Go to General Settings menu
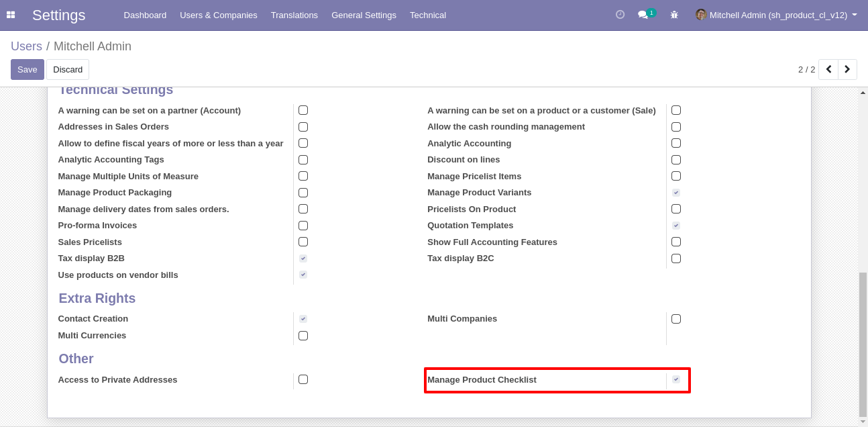Screen dimensions: 868x427 (364, 15)
